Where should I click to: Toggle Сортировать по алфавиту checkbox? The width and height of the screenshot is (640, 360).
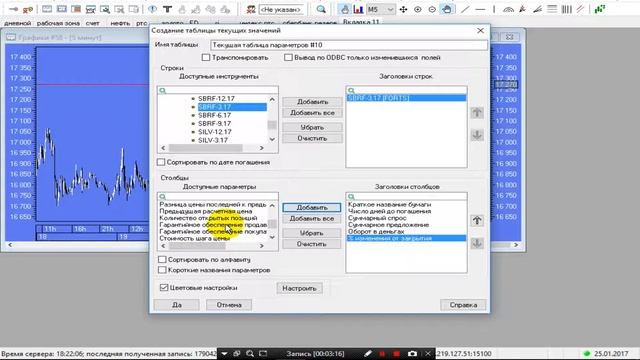click(162, 260)
